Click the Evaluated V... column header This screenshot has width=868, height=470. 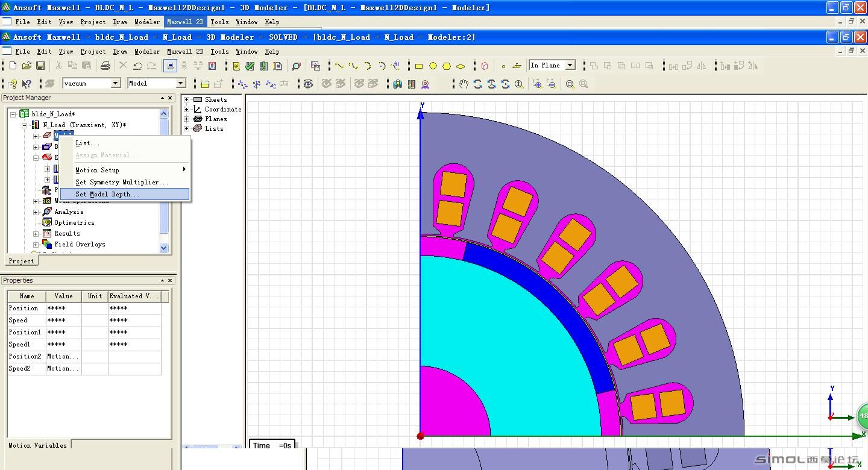coord(134,296)
